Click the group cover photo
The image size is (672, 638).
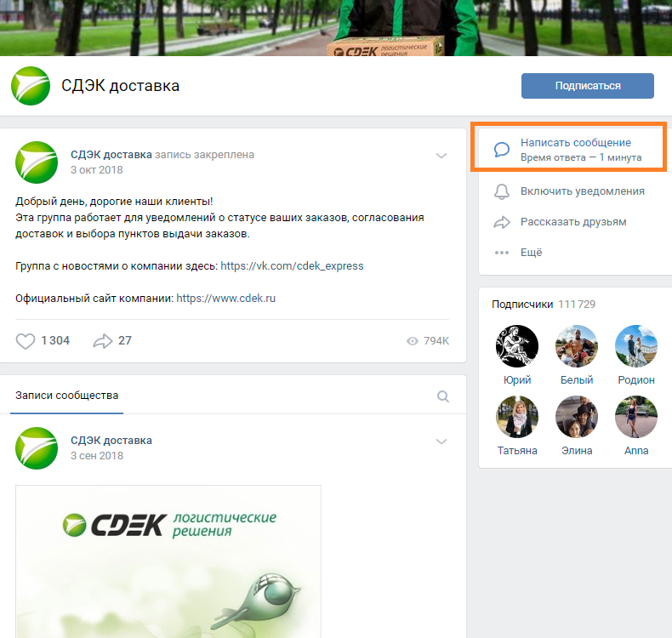coord(336,28)
